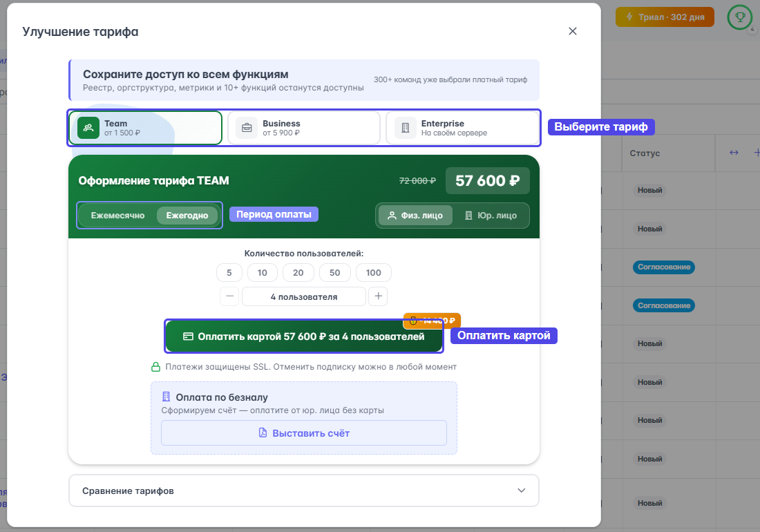
Task: Close the tariff upgrade dialog
Action: pyautogui.click(x=572, y=31)
